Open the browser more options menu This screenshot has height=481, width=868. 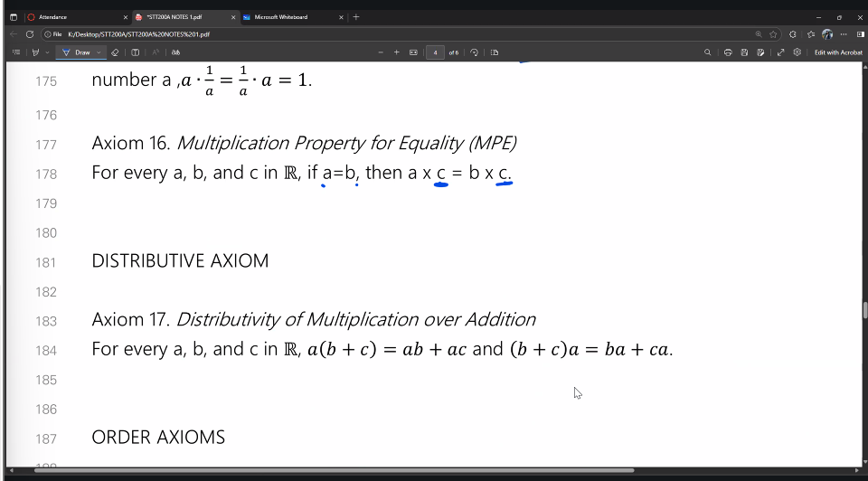point(843,33)
